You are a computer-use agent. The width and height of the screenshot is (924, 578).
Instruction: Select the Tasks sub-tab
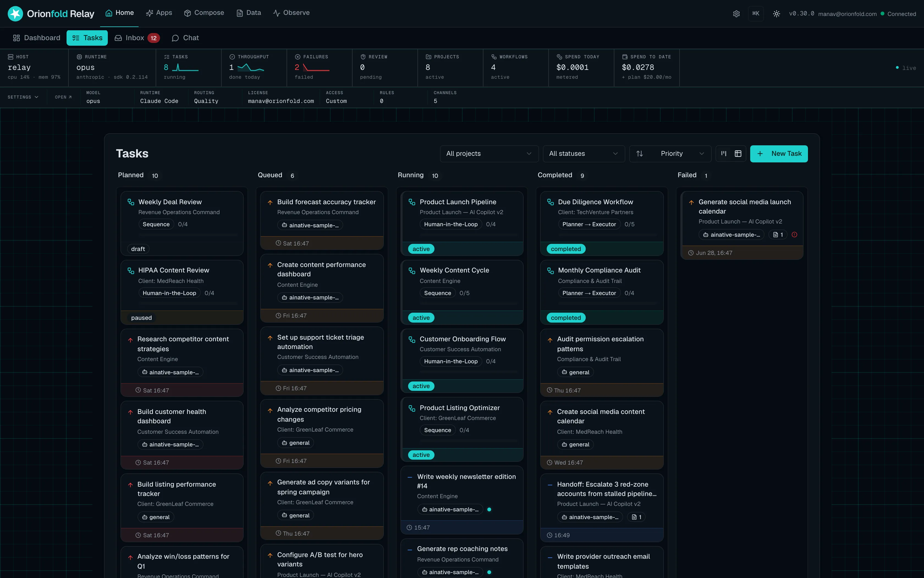[x=87, y=38]
